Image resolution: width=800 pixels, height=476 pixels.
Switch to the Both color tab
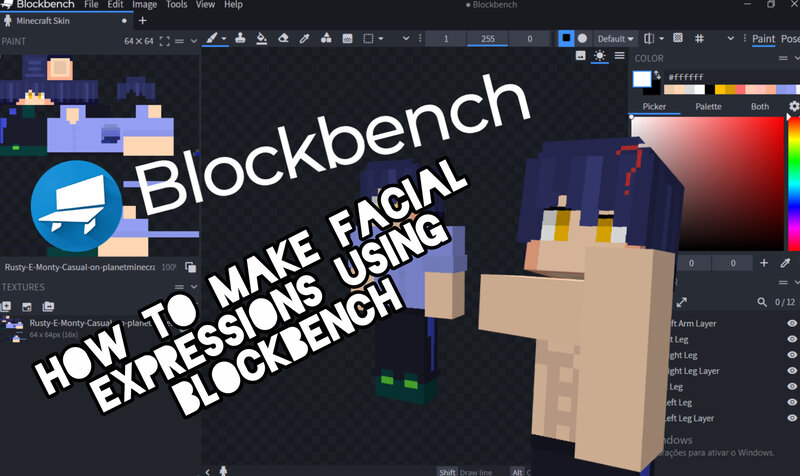760,107
